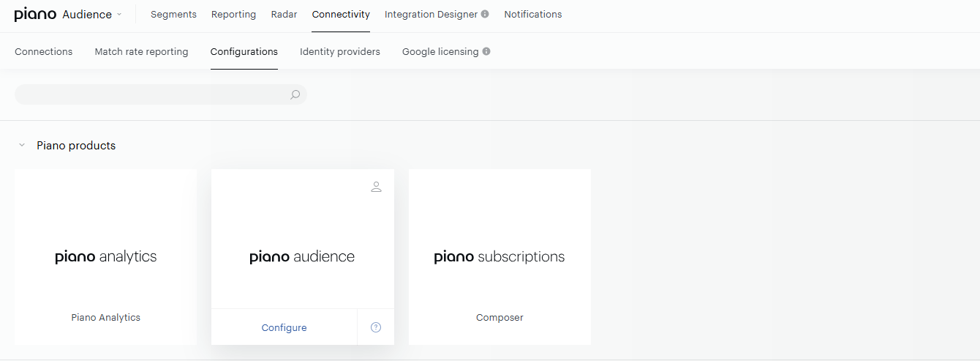
Task: Click the Piano Analytics label
Action: 105,318
